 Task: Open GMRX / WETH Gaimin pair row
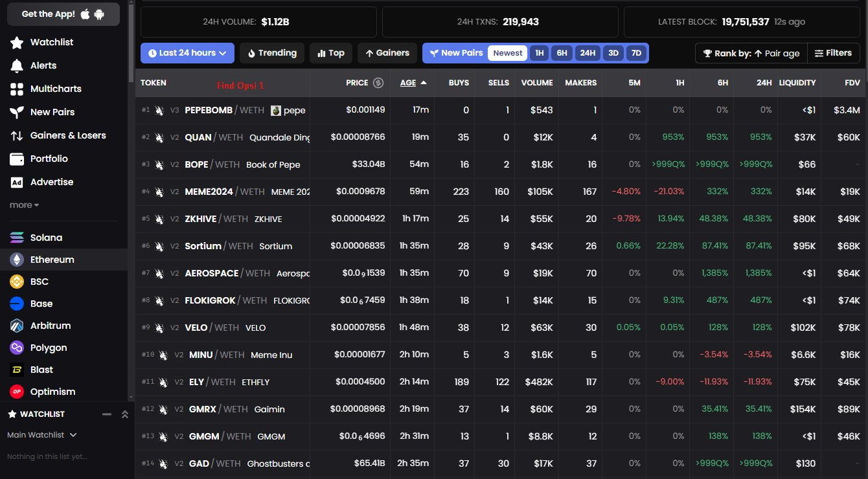click(501, 409)
